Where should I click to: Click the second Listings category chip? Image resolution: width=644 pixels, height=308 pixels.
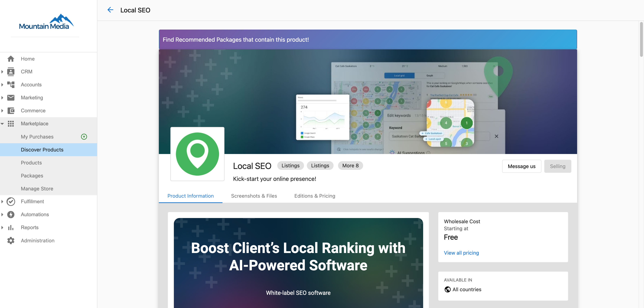pyautogui.click(x=320, y=166)
